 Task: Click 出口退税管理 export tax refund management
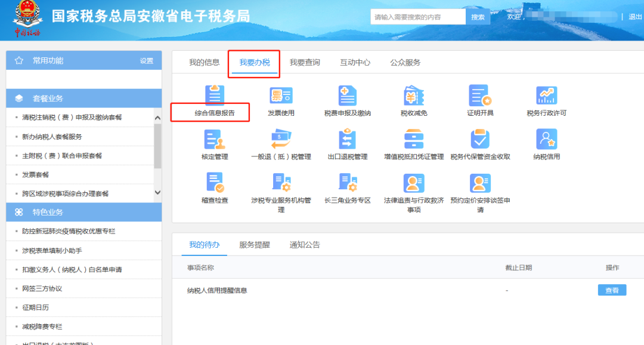[348, 143]
